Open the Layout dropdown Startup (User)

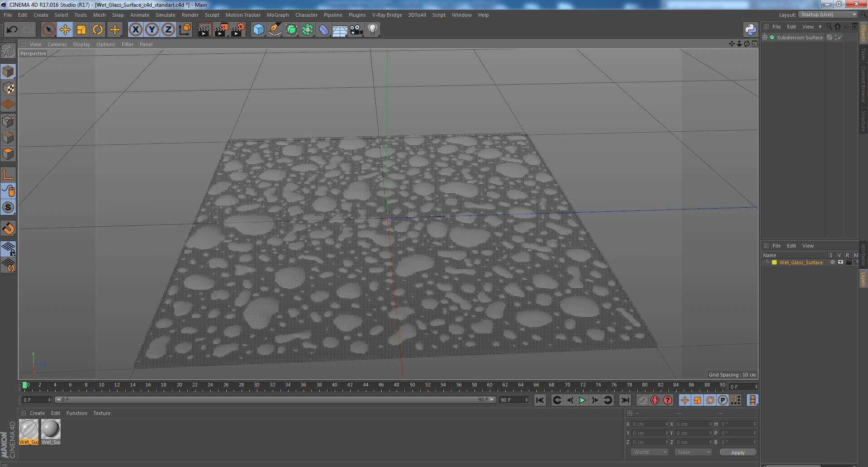pos(828,15)
